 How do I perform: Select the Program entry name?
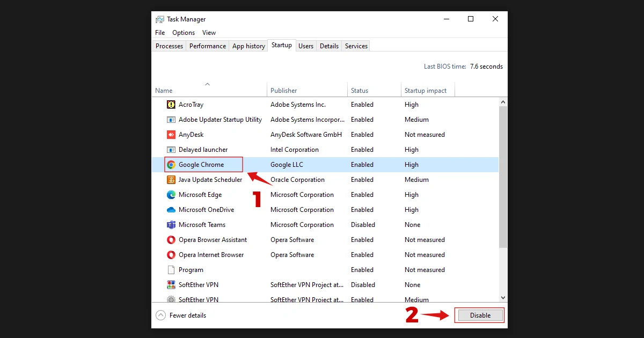pyautogui.click(x=191, y=270)
